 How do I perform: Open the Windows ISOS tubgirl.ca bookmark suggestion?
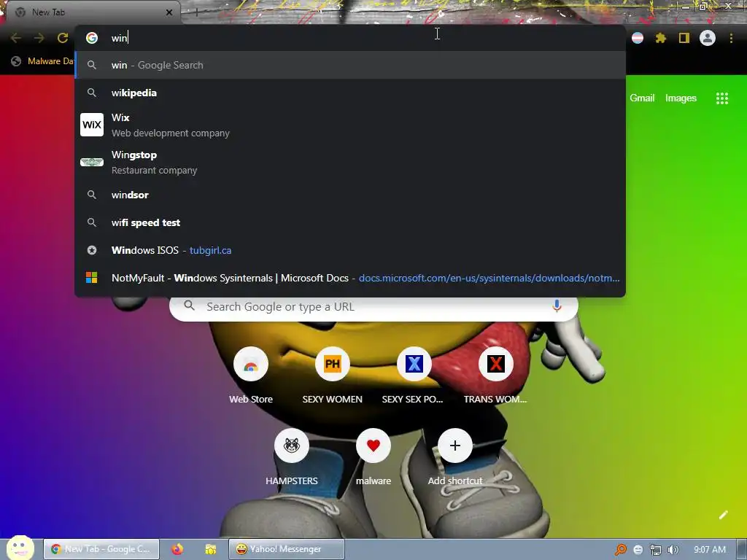pos(350,250)
